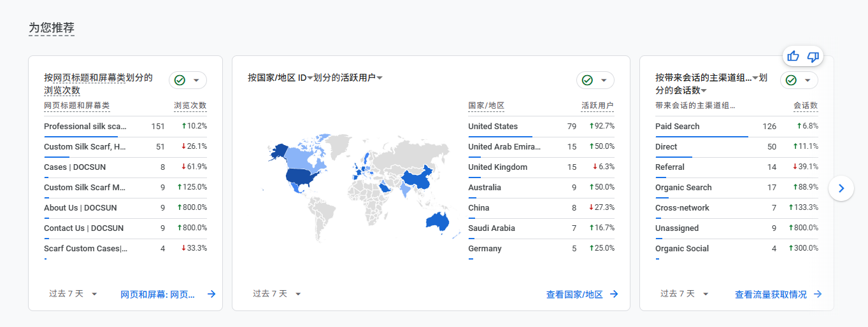Click the 92.7% change for United States
868x327 pixels.
click(602, 126)
